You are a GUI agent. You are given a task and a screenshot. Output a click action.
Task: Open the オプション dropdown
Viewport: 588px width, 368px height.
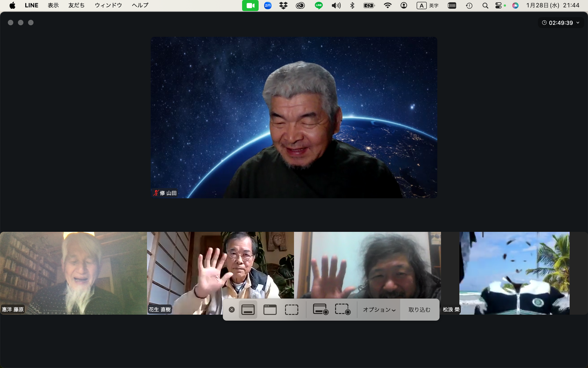click(x=379, y=310)
